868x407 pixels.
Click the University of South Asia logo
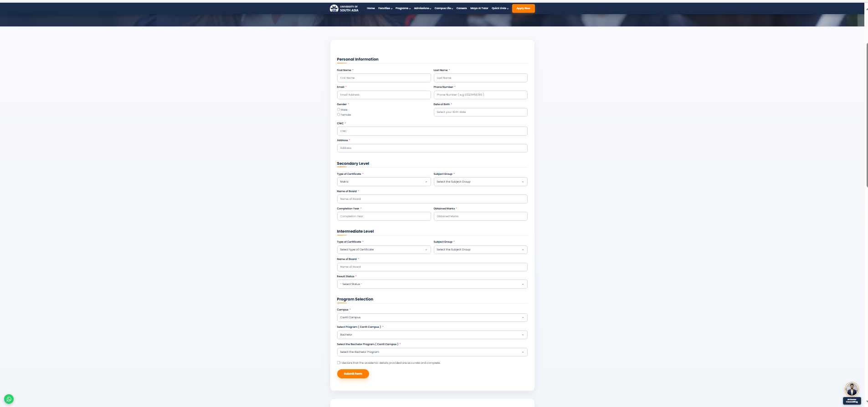pyautogui.click(x=344, y=8)
